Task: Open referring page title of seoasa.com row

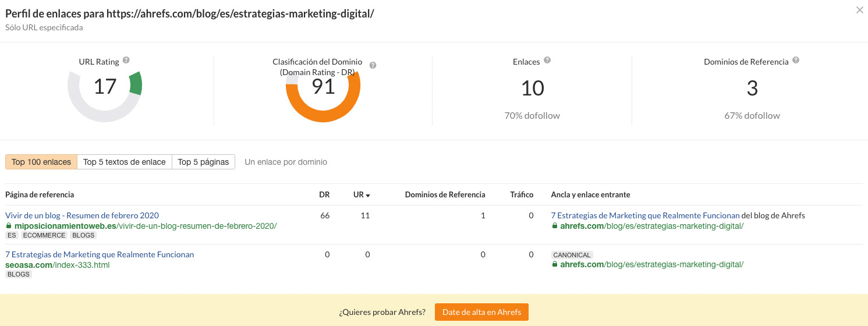Action: pyautogui.click(x=100, y=254)
